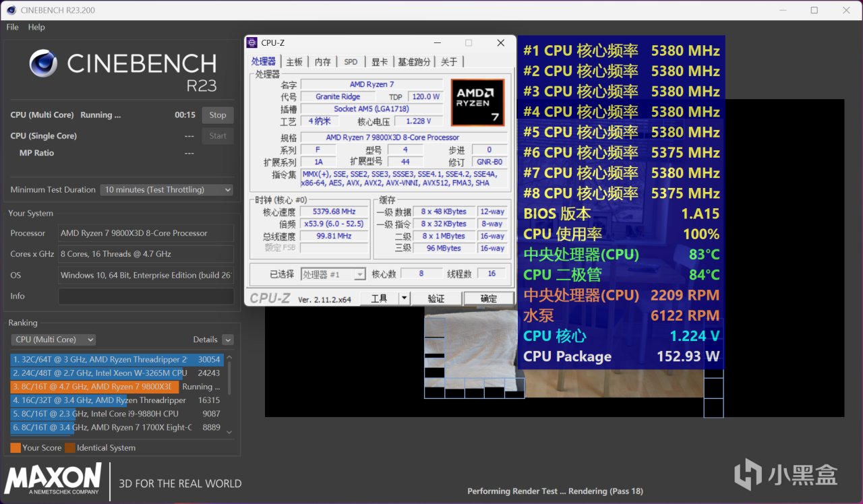Viewport: 863px width, 504px height.
Task: Click the ranking list scroll-up arrow
Action: pyautogui.click(x=229, y=358)
